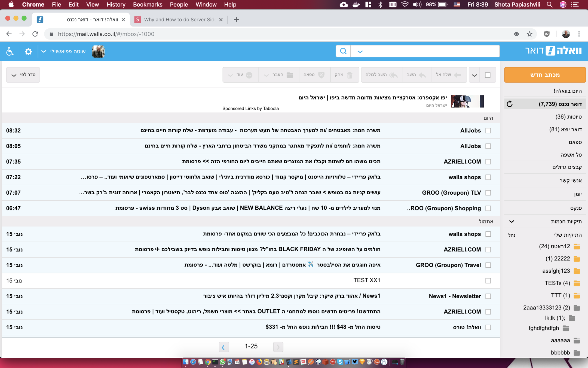Click the VR sponsored ad thumbnail
Viewport: 588px width, 368px height.
[x=467, y=101]
